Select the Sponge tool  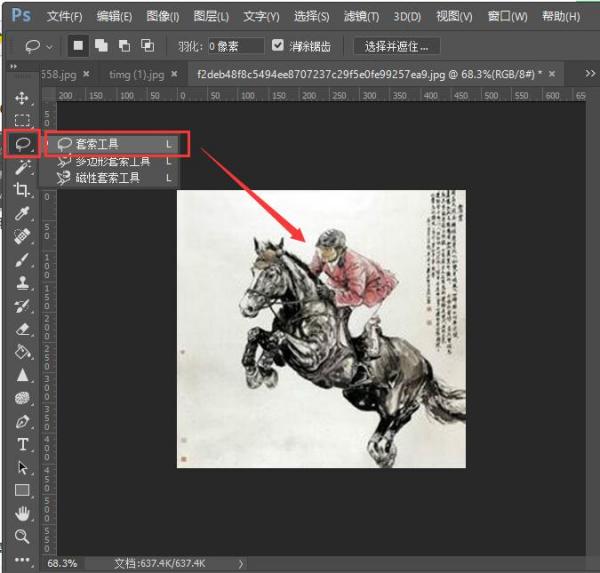pos(22,398)
